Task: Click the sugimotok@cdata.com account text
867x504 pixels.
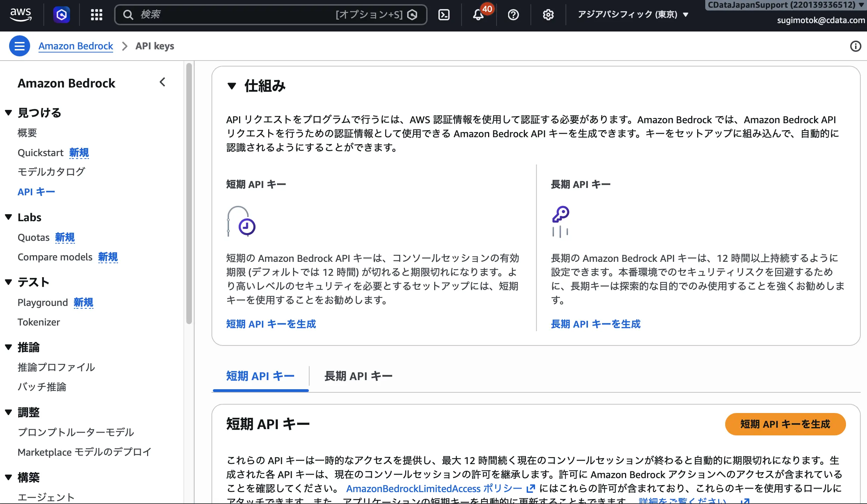Action: tap(821, 20)
